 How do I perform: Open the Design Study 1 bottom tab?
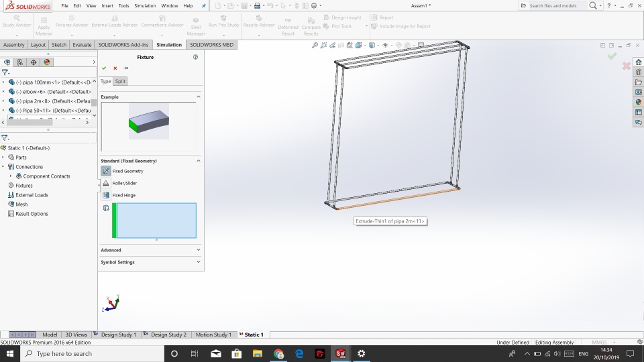[x=118, y=335]
